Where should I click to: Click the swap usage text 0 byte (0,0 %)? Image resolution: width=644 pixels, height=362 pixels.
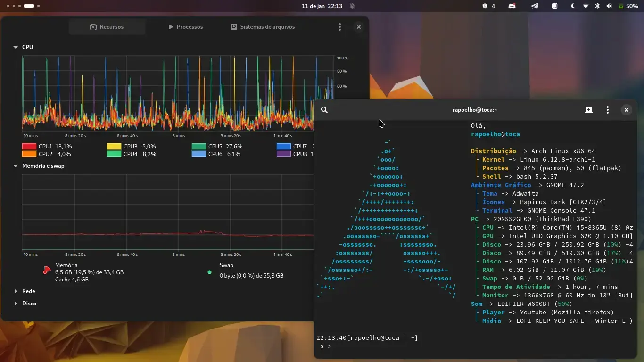click(x=251, y=276)
